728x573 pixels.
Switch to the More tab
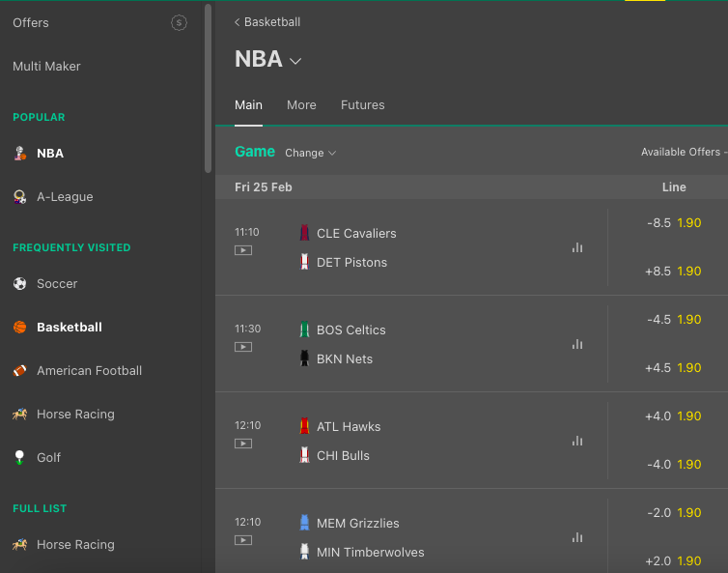click(301, 105)
